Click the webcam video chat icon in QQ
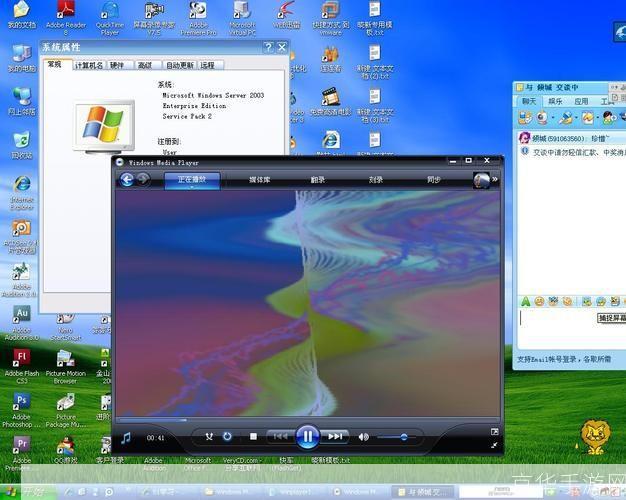The image size is (626, 500). (542, 118)
